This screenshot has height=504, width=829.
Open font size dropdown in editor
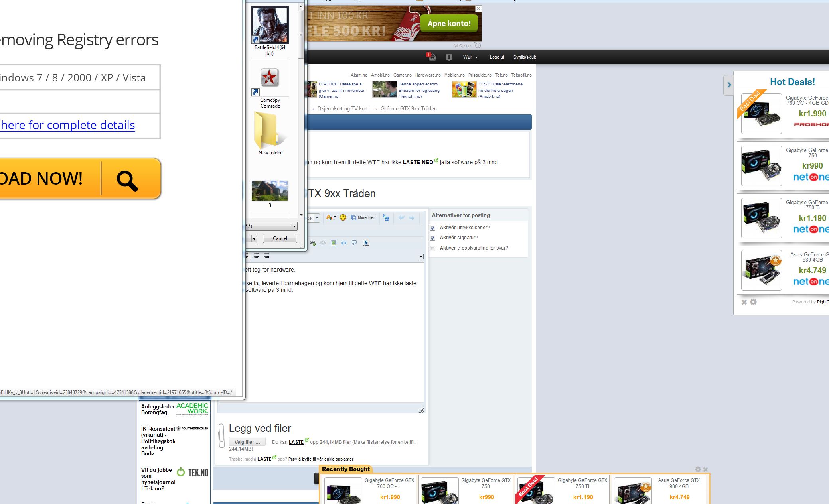coord(317,218)
